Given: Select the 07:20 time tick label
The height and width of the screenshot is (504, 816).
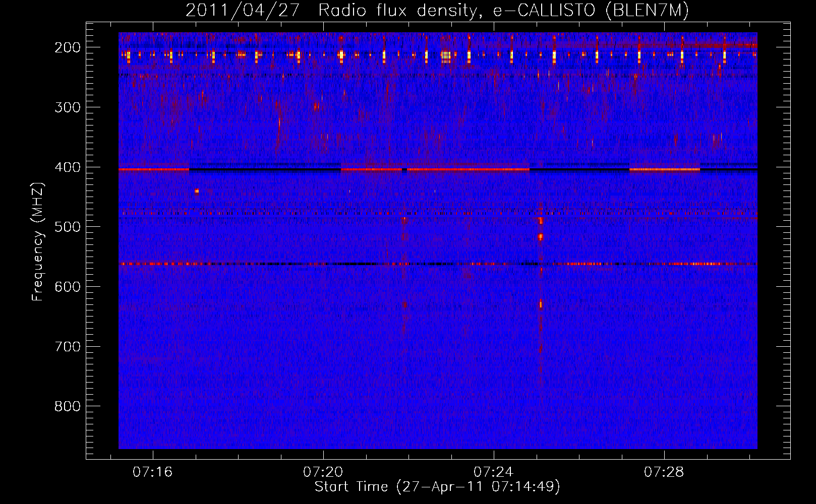Looking at the screenshot, I should coord(323,472).
